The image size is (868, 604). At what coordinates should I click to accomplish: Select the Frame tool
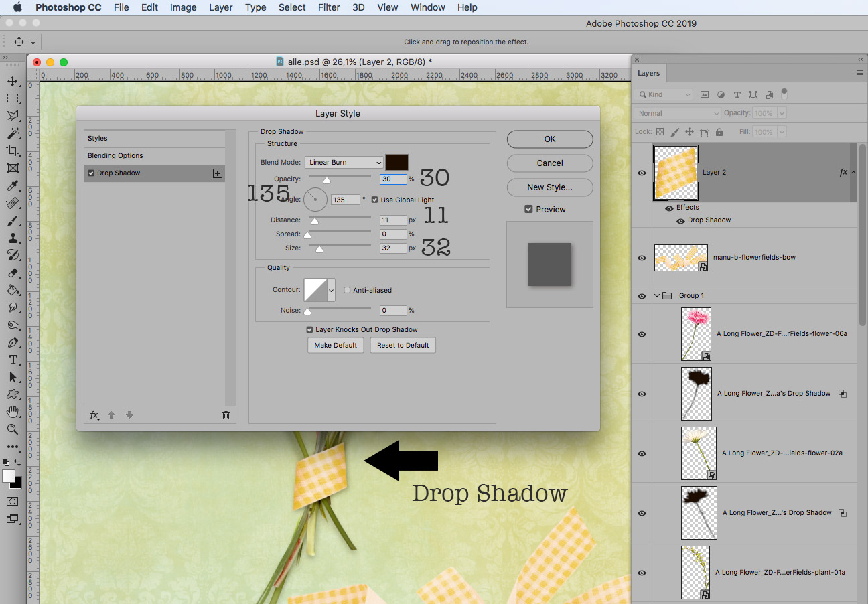pyautogui.click(x=13, y=169)
